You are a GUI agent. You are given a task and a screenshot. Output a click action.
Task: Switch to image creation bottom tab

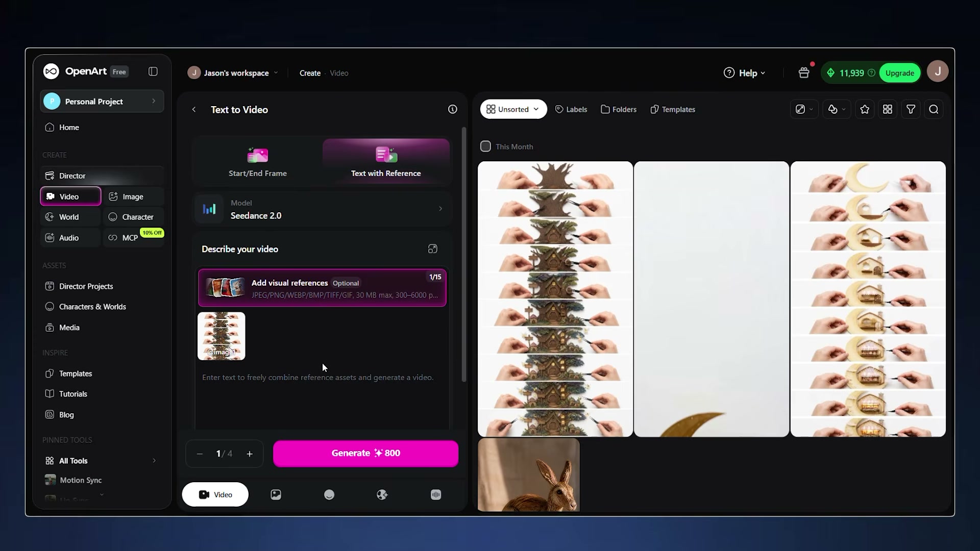click(276, 494)
